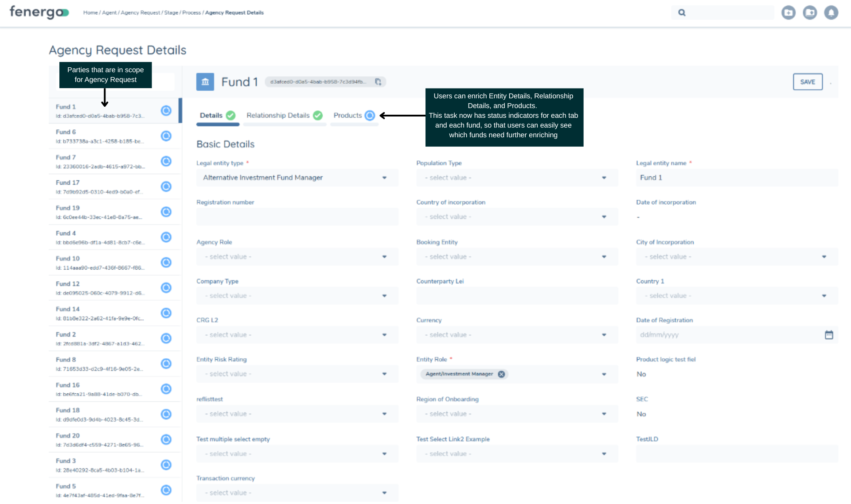Open the notifications bell icon
This screenshot has height=504, width=851.
tap(831, 12)
